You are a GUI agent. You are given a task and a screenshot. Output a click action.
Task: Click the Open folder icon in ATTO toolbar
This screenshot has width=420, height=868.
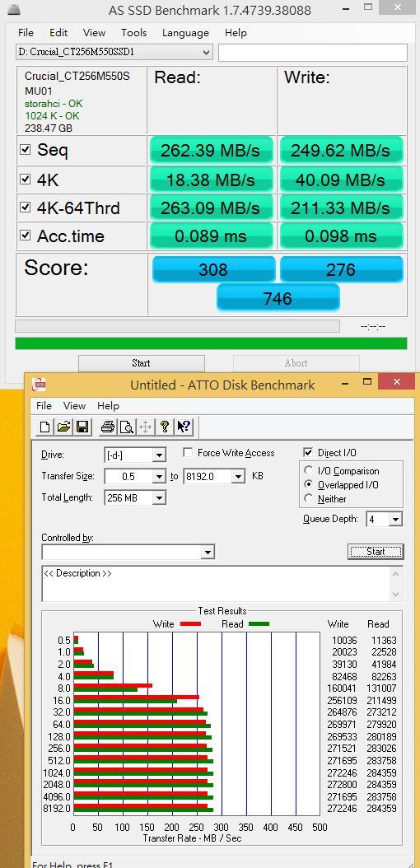(64, 427)
